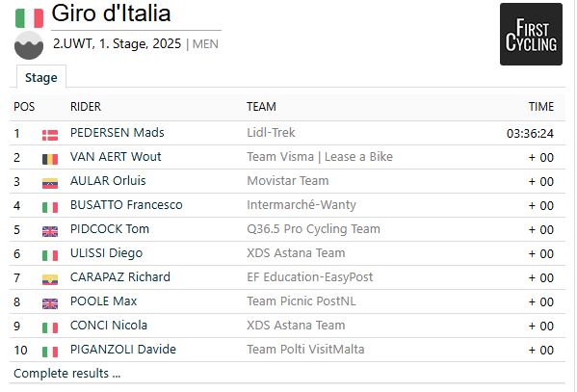Click the Italian flag beside Giro d'Italia title
This screenshot has height=392, width=577.
(30, 18)
